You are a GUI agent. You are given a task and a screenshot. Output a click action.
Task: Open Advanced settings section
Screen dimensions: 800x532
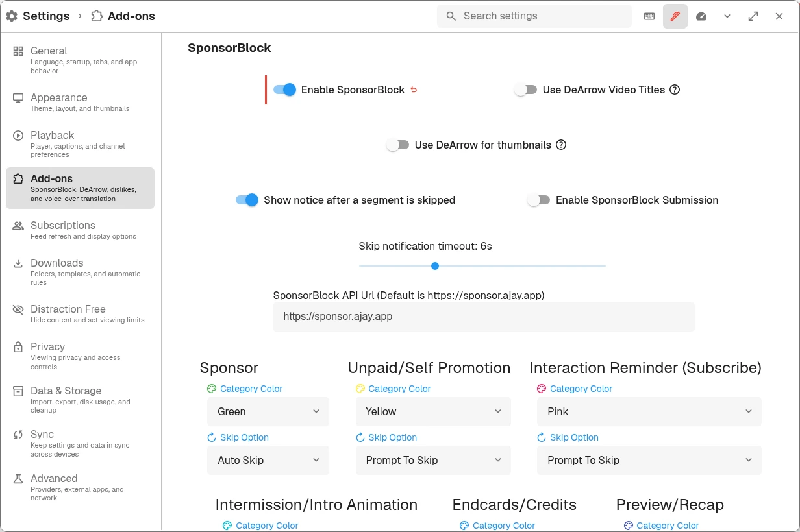click(81, 487)
